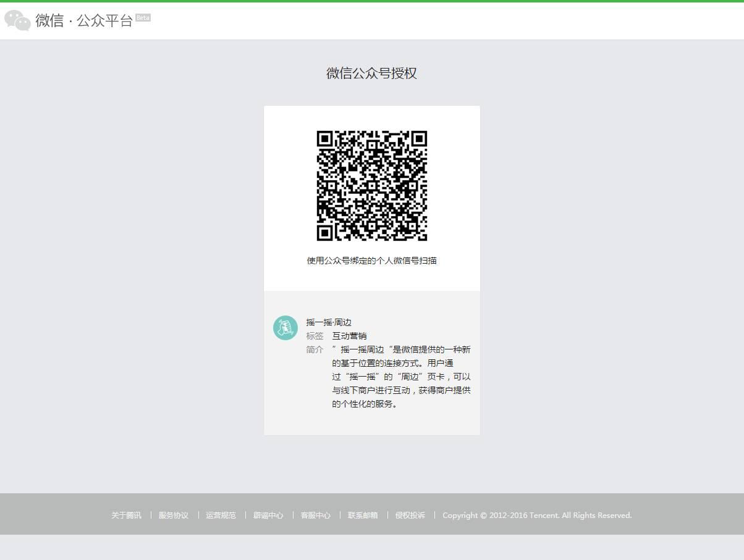Image resolution: width=744 pixels, height=560 pixels.
Task: Click the 微信·公众平台 header title
Action: [x=84, y=20]
